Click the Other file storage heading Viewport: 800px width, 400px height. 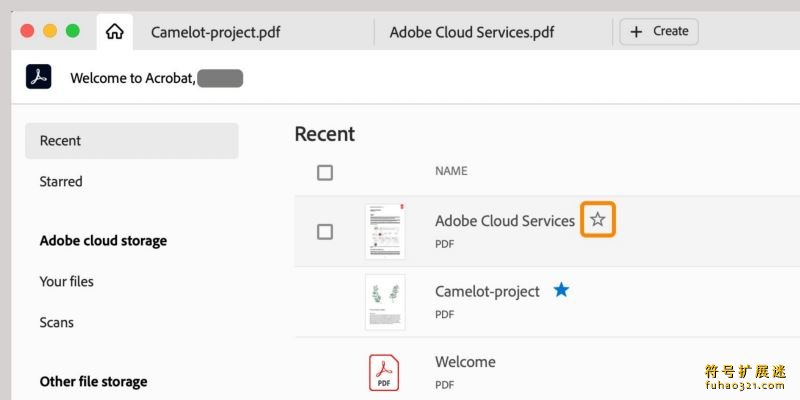tap(93, 382)
